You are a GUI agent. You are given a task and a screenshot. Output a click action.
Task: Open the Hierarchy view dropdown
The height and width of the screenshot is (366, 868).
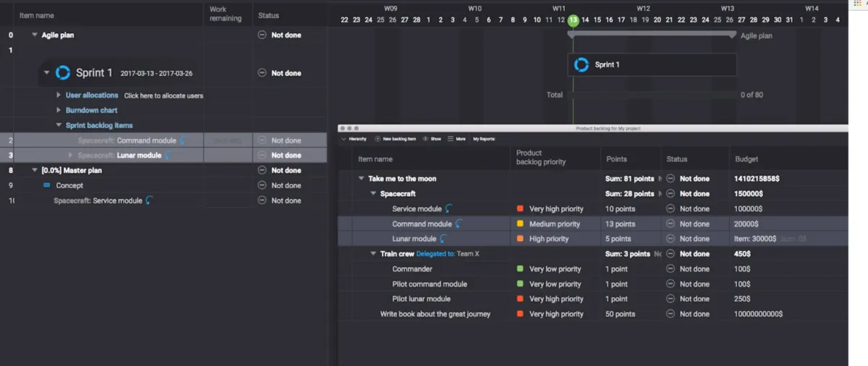pyautogui.click(x=354, y=138)
